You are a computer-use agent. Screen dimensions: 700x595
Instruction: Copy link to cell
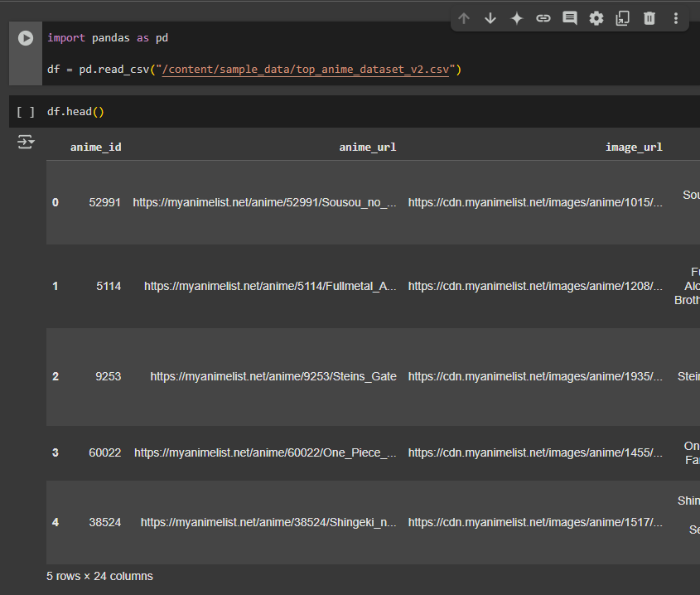(543, 18)
